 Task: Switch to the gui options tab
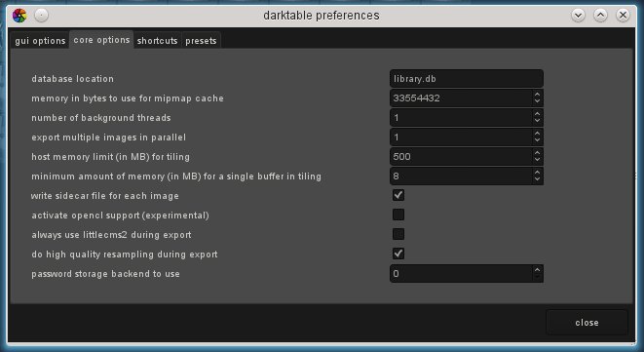tap(40, 41)
